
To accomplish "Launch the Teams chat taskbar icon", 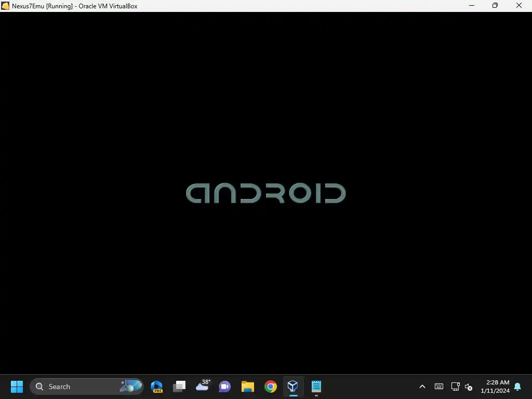I will (x=224, y=387).
